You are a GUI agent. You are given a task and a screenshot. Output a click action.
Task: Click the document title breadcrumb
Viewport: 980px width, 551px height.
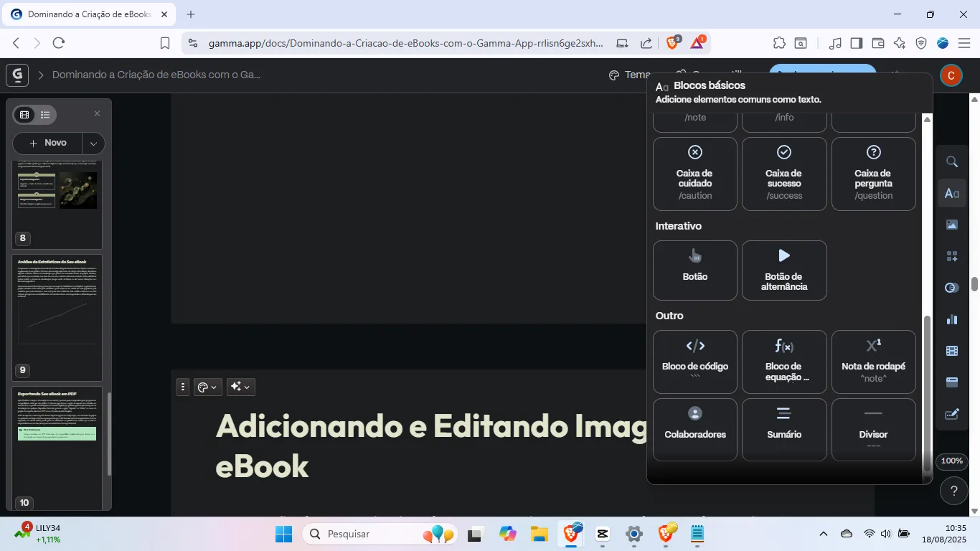click(156, 75)
